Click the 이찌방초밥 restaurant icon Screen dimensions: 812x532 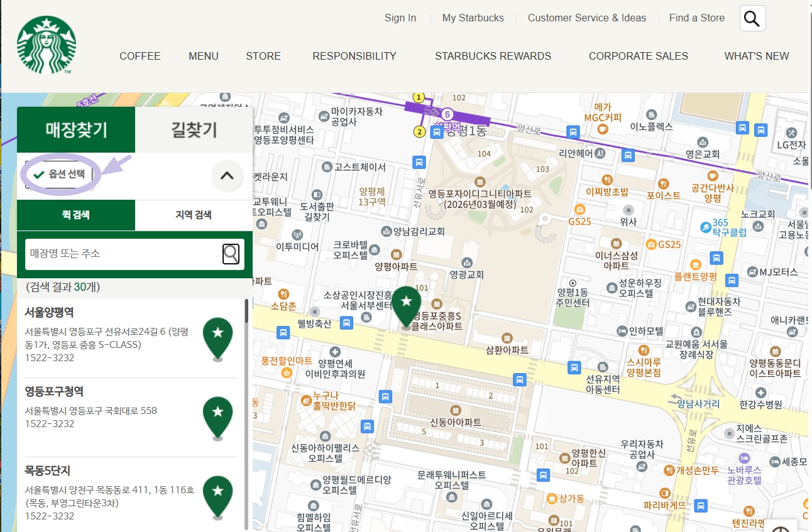[x=606, y=180]
